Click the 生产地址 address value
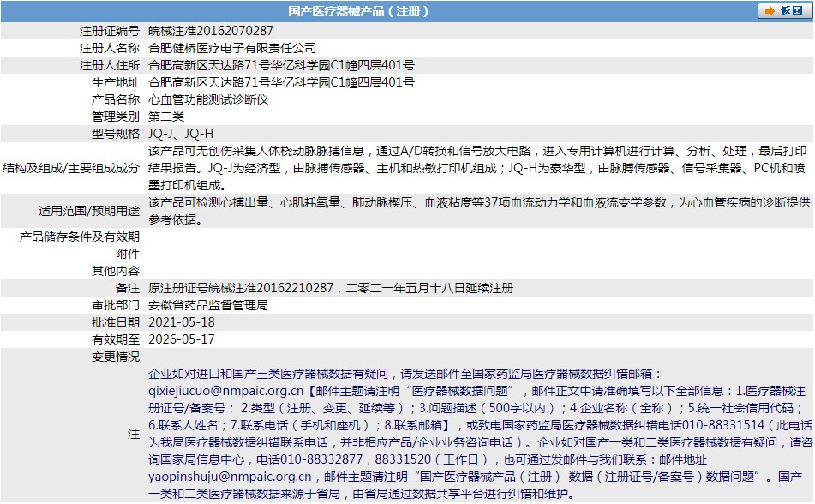This screenshot has width=815, height=504. [281, 82]
